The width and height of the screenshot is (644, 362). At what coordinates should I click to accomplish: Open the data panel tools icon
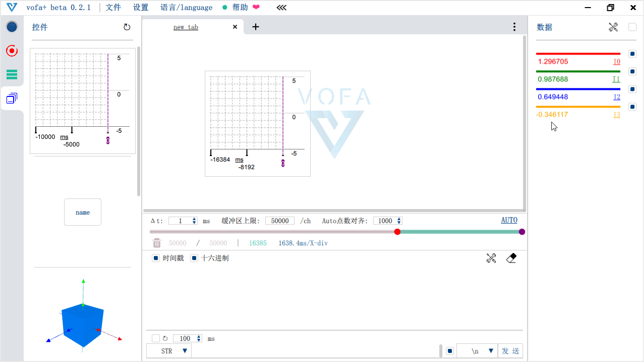613,27
